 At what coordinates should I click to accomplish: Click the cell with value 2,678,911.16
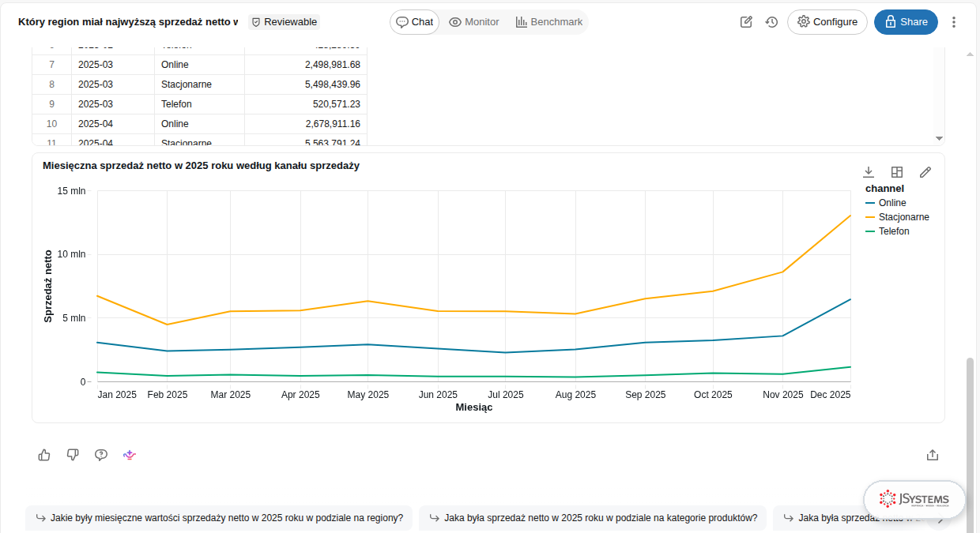306,124
